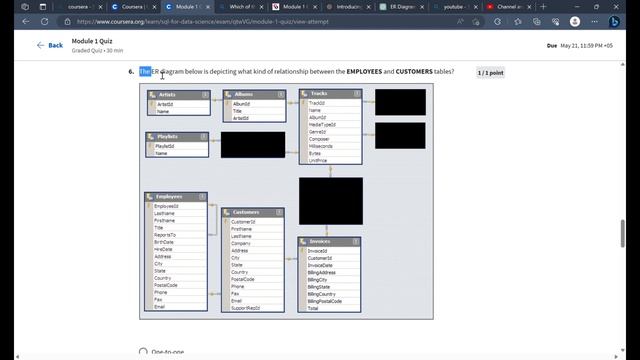Open browser essentials heart icon
Image resolution: width=640 pixels, height=360 pixels.
556,22
